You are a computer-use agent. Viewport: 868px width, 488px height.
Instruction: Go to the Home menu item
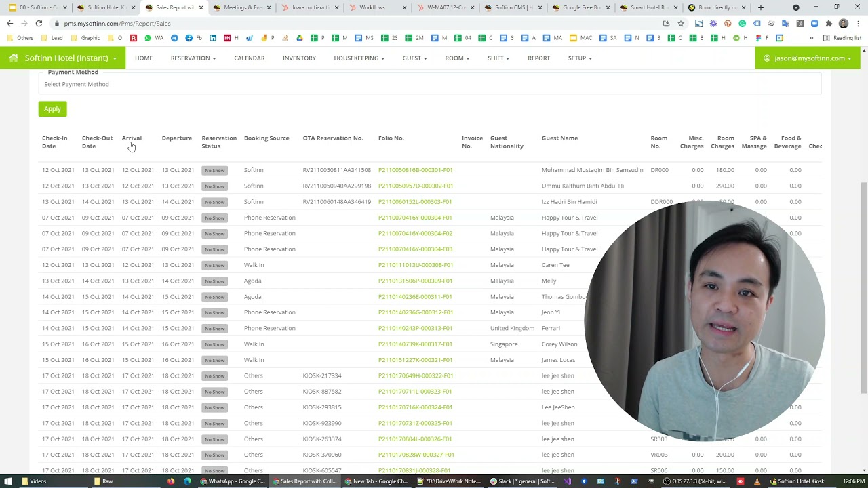144,58
